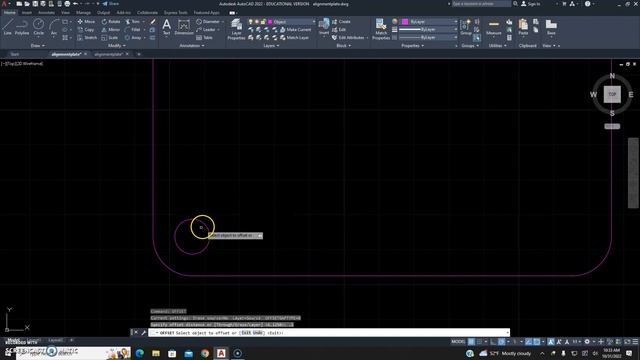Switch to the Start drawing tab

(15, 54)
